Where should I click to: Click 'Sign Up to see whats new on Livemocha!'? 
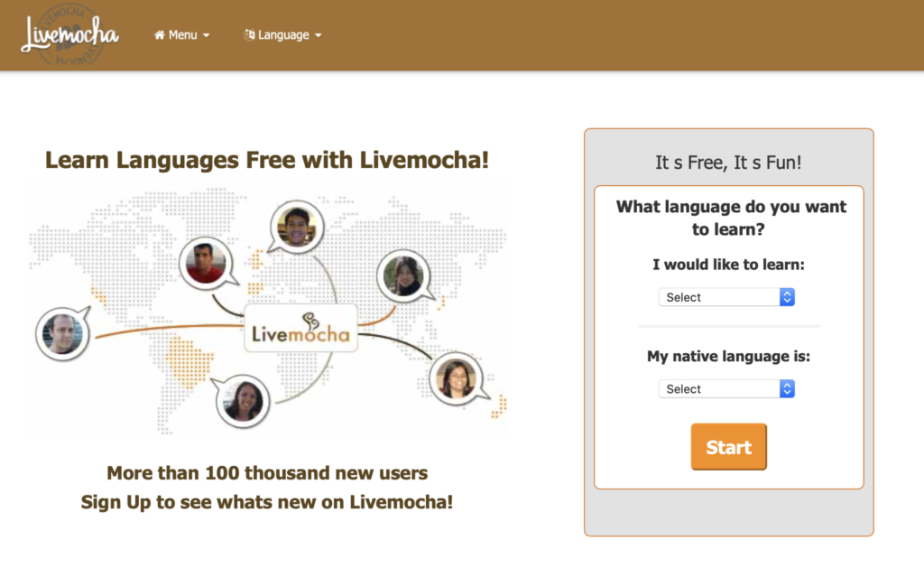[267, 502]
